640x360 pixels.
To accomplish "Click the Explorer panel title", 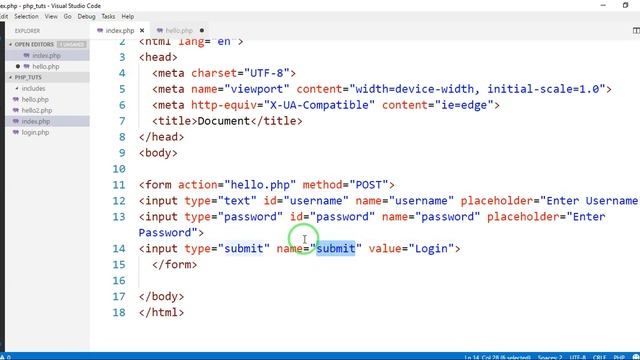I will (x=27, y=31).
